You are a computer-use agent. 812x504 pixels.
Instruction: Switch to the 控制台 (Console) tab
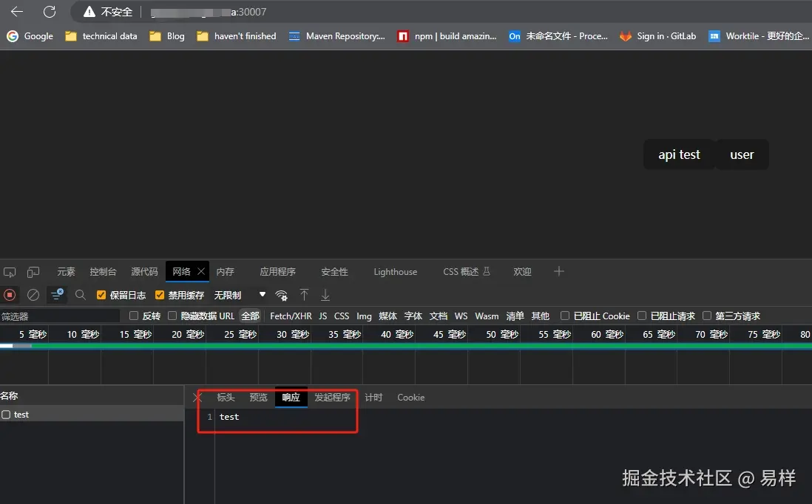click(103, 272)
